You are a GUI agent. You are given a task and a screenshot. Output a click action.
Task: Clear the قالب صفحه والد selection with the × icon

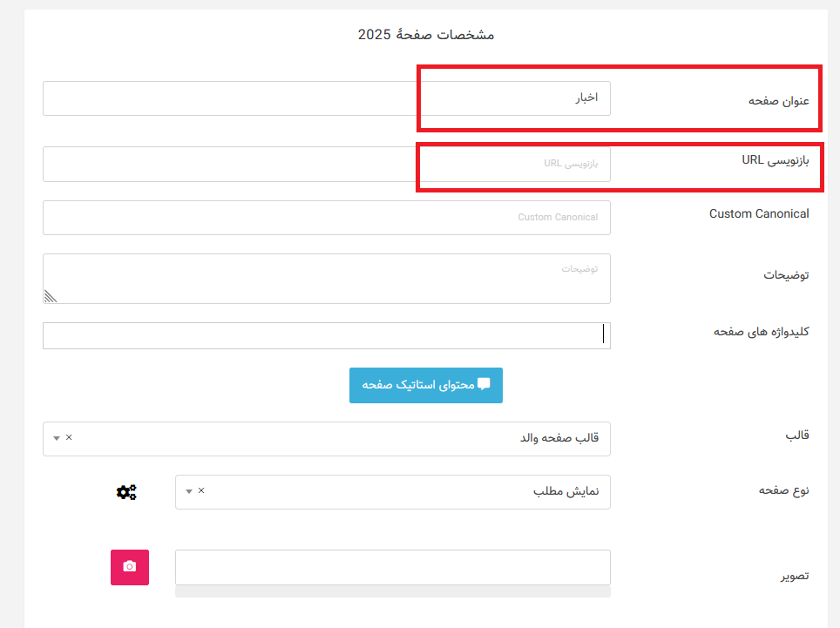point(68,437)
